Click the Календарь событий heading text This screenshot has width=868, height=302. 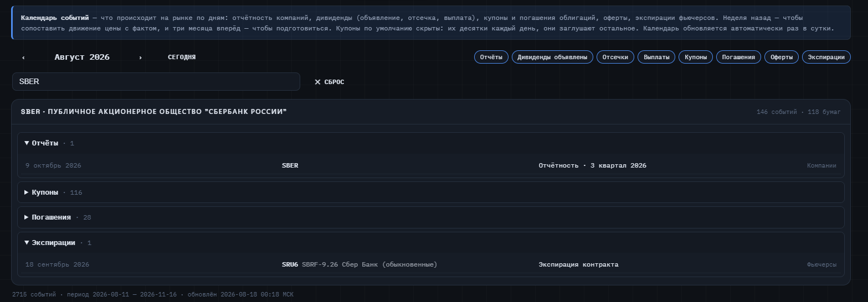[x=55, y=18]
